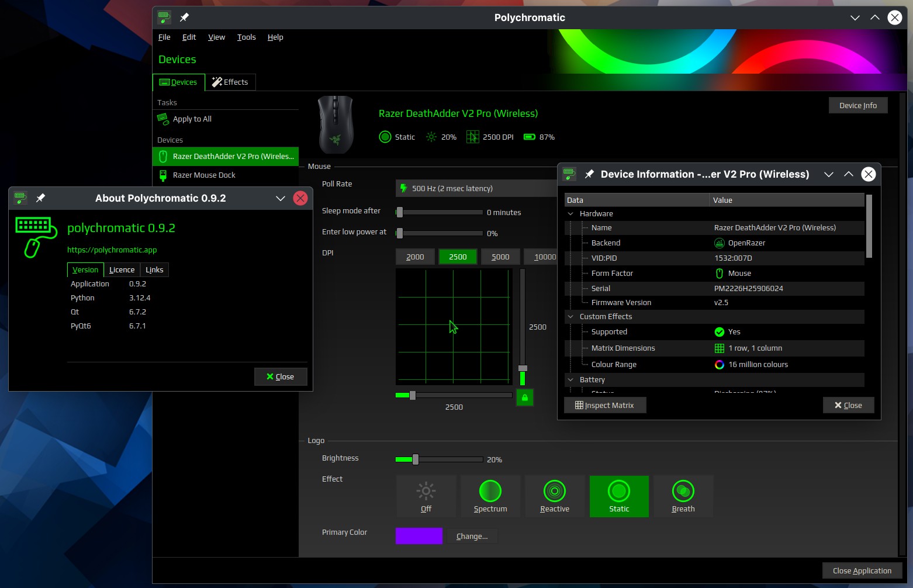Click the DPI grid stage area

(x=454, y=326)
